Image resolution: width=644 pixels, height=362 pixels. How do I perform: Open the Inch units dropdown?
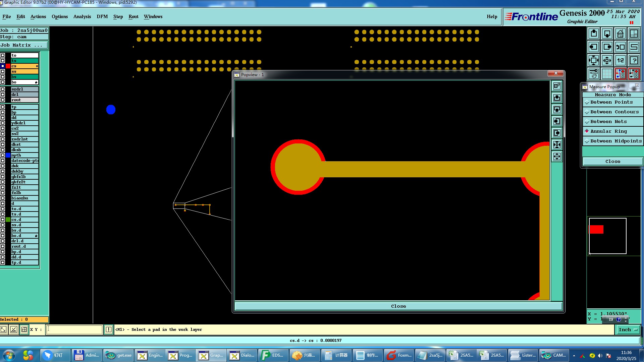[628, 330]
